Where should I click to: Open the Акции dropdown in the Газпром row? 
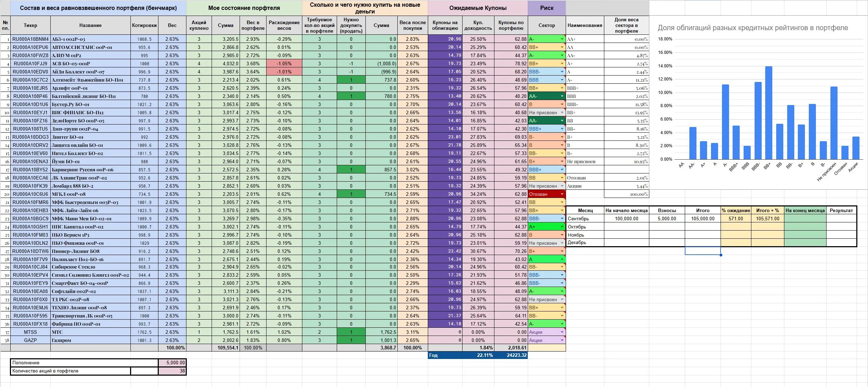[x=562, y=340]
